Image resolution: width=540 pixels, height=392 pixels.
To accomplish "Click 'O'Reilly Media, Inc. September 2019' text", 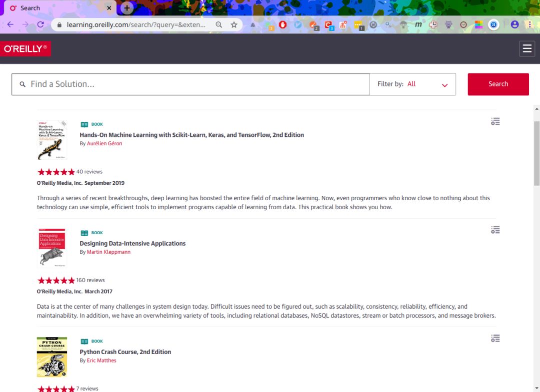I will (x=80, y=183).
